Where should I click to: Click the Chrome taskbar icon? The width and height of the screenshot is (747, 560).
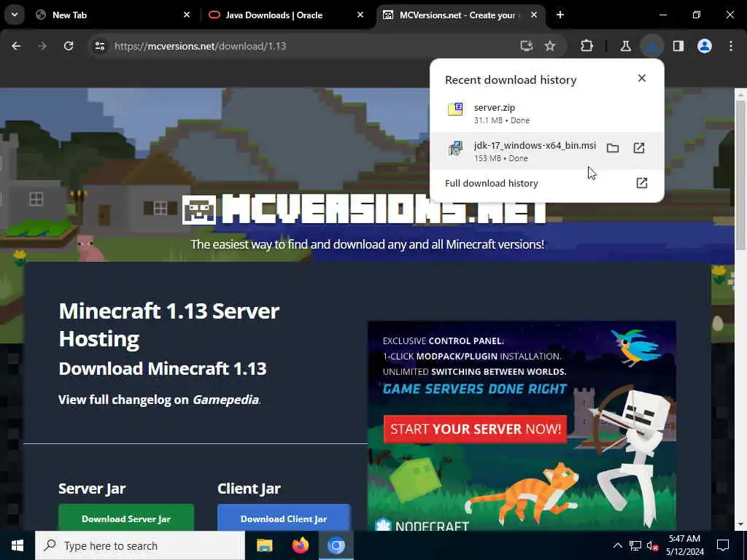tap(336, 545)
